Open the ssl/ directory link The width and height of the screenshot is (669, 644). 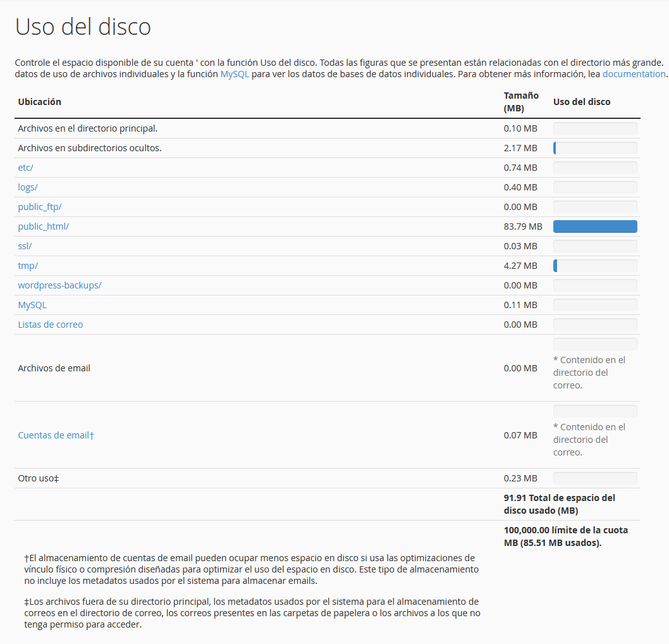[x=25, y=246]
